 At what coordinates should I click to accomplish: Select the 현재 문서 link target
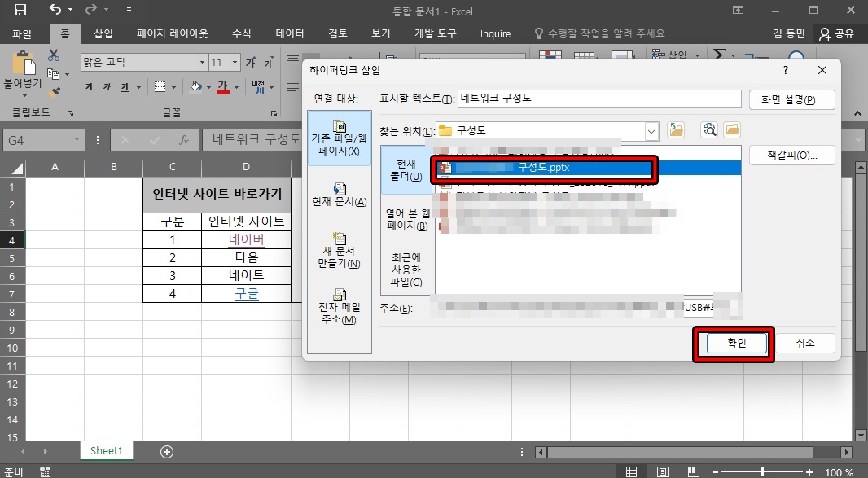pyautogui.click(x=340, y=195)
